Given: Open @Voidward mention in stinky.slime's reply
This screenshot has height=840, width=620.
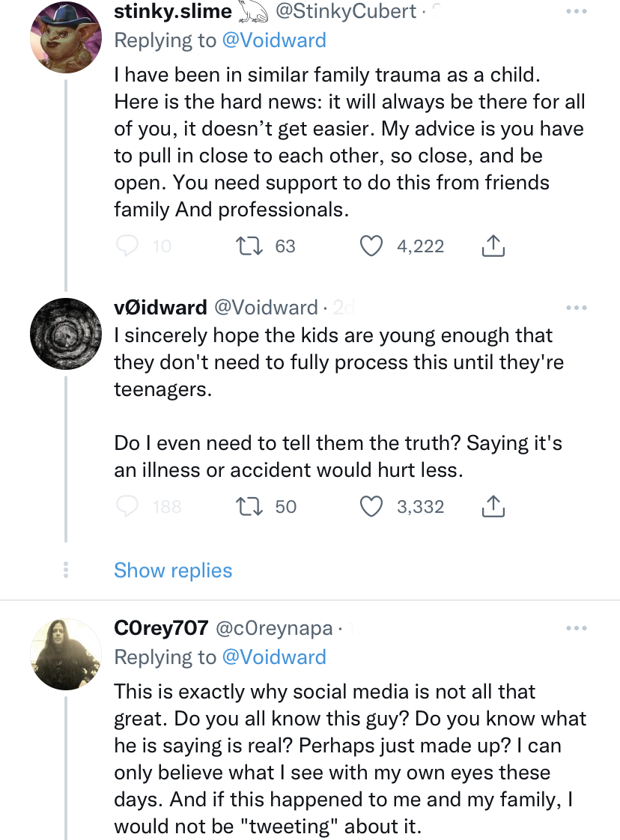Looking at the screenshot, I should point(273,40).
